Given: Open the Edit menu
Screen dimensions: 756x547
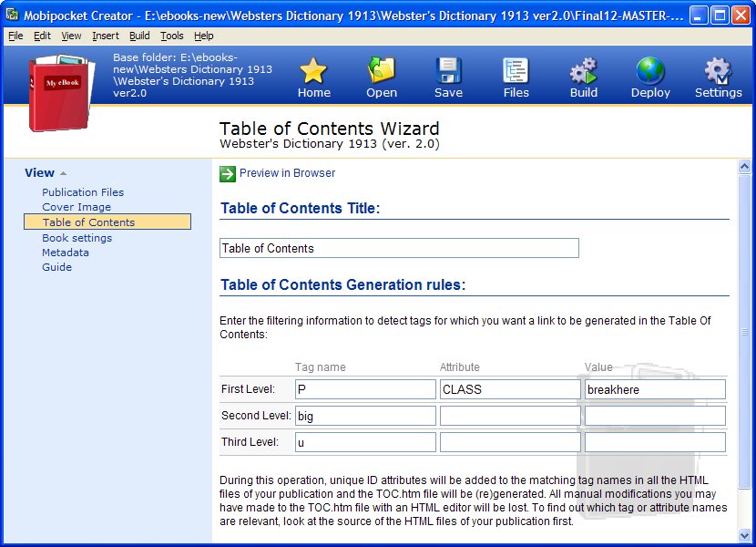Looking at the screenshot, I should coord(42,36).
